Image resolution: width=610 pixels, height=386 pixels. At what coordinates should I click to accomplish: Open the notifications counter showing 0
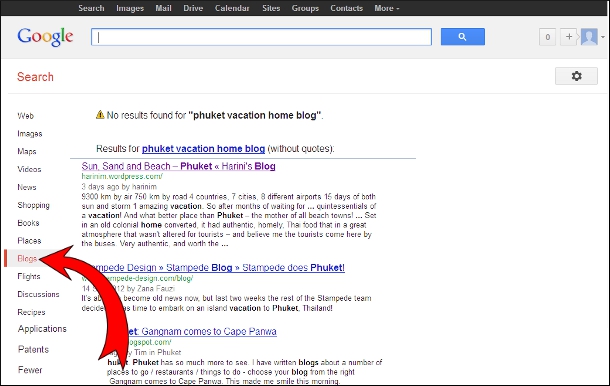tap(547, 37)
